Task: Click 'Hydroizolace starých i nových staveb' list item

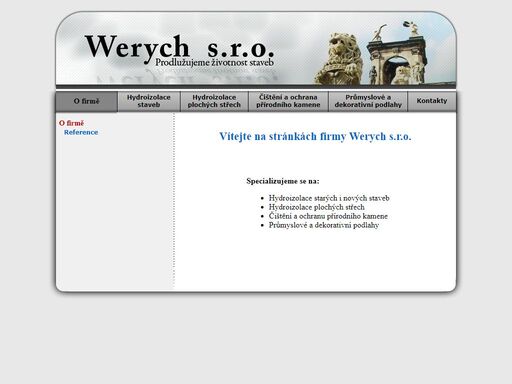Action: (x=329, y=198)
